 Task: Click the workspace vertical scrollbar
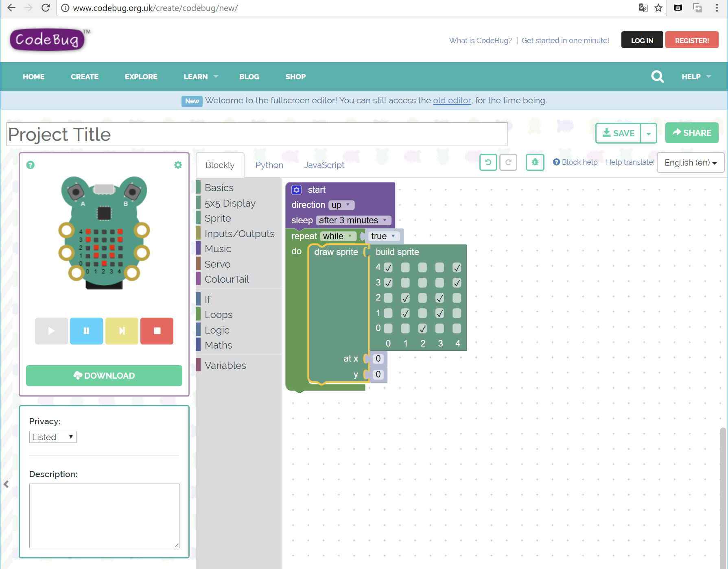pyautogui.click(x=723, y=498)
